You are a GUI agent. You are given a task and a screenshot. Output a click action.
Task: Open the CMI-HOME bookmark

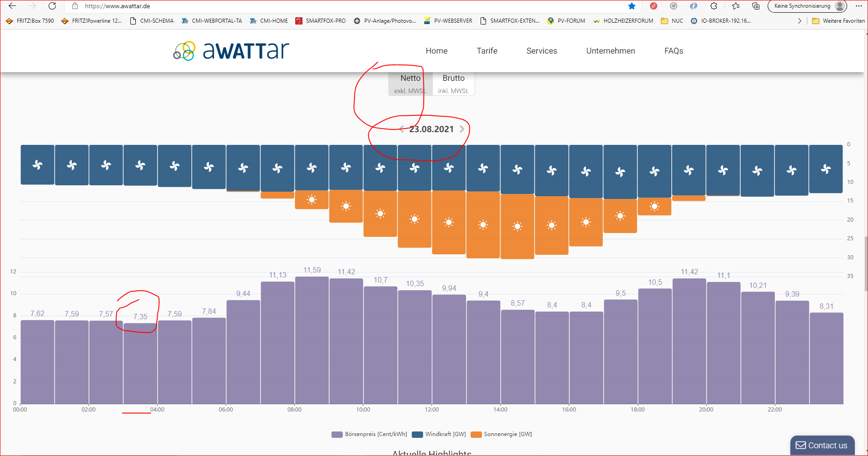(268, 21)
